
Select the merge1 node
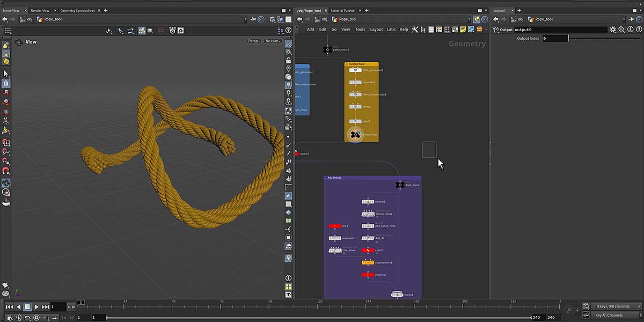398,295
